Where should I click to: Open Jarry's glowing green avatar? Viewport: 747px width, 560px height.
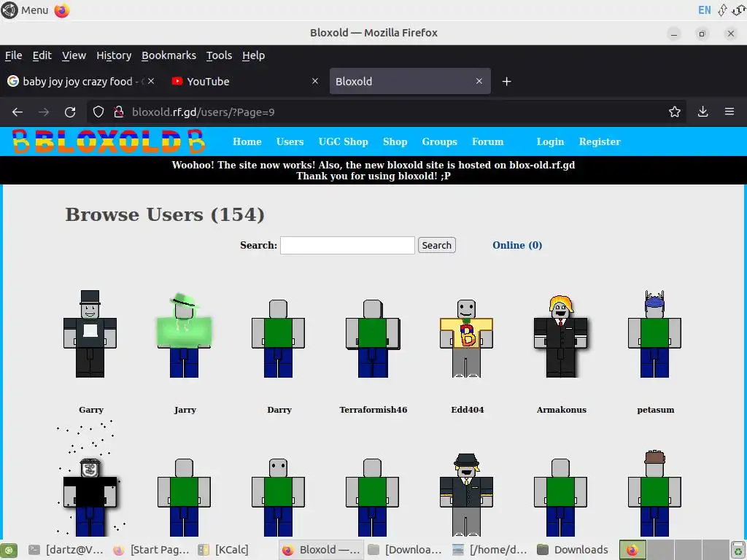[184, 335]
